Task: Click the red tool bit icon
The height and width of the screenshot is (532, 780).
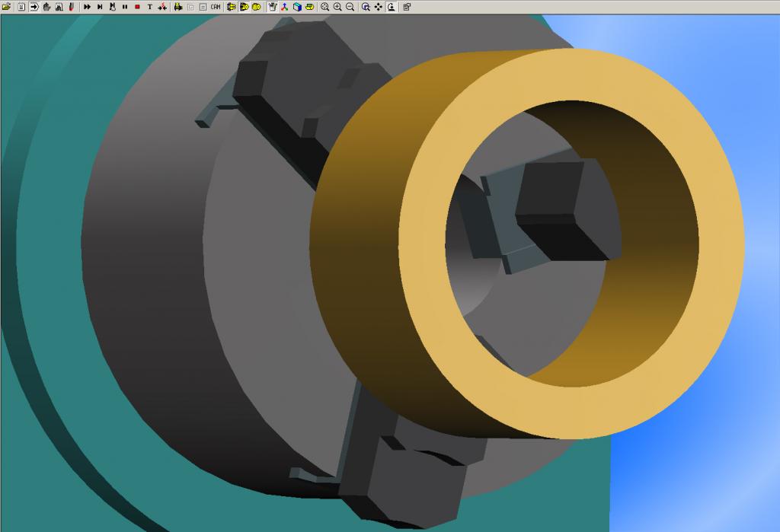Action: tap(72, 7)
